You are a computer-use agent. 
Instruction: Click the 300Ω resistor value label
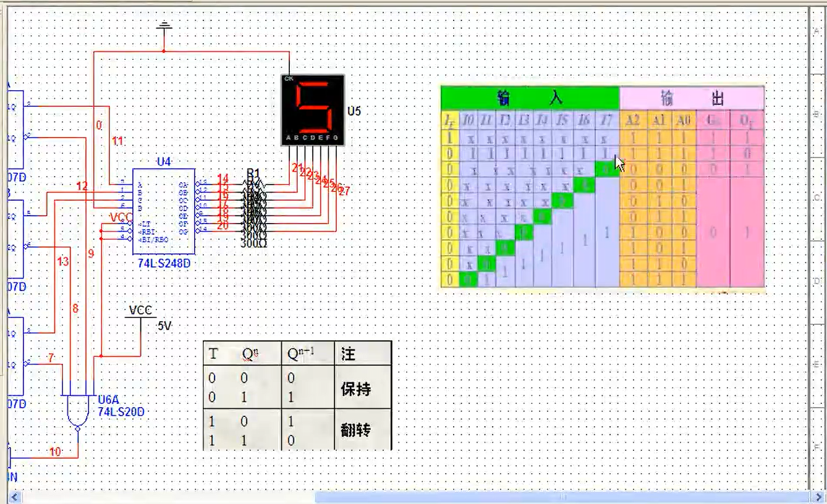pyautogui.click(x=254, y=243)
